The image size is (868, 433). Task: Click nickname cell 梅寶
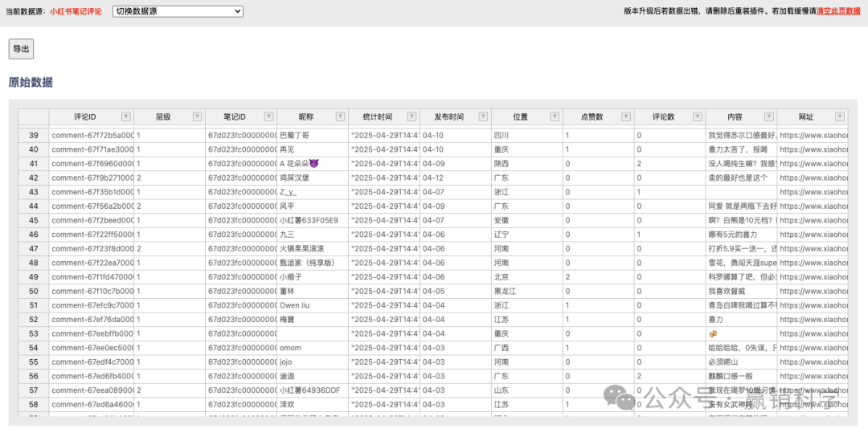(x=313, y=320)
